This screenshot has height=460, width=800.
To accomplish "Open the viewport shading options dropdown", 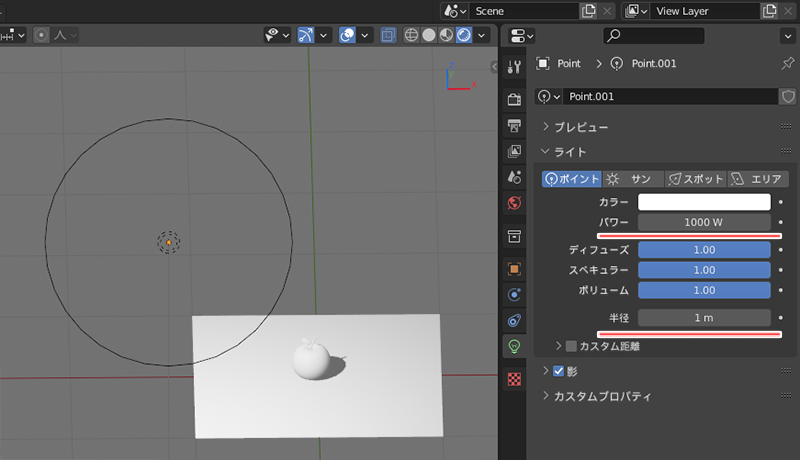I will point(483,35).
